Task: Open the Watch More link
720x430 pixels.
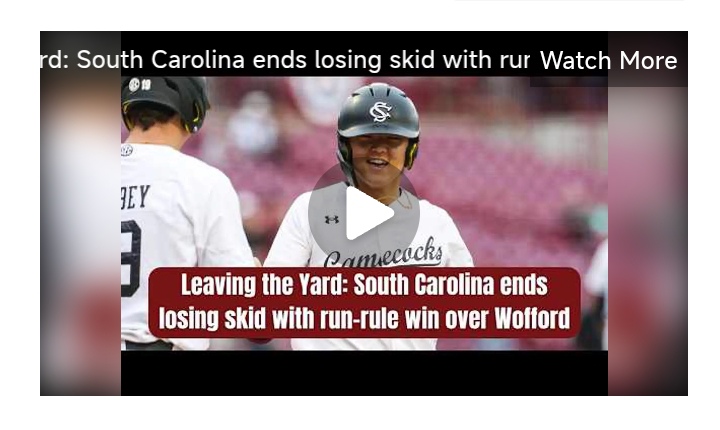Action: click(x=608, y=60)
